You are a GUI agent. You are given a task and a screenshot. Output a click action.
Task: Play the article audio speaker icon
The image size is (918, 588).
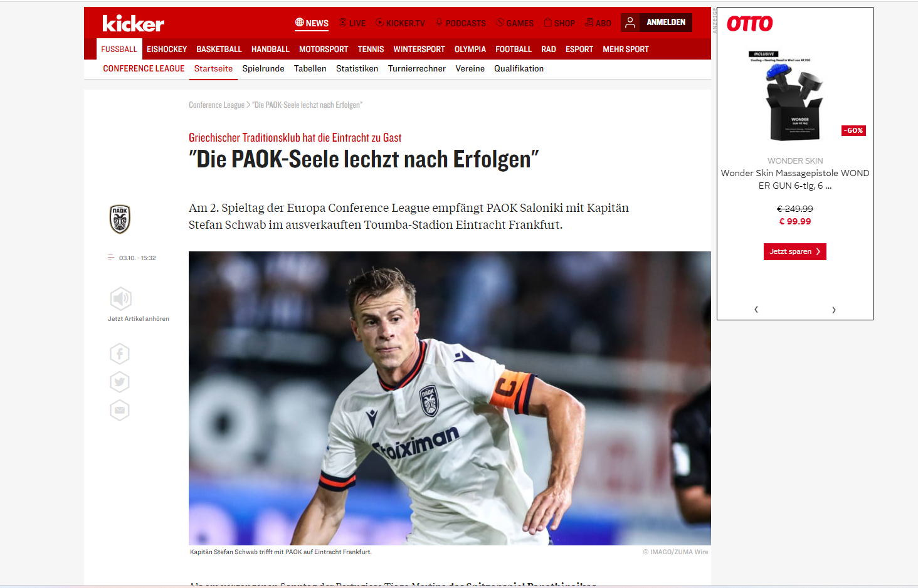tap(121, 298)
